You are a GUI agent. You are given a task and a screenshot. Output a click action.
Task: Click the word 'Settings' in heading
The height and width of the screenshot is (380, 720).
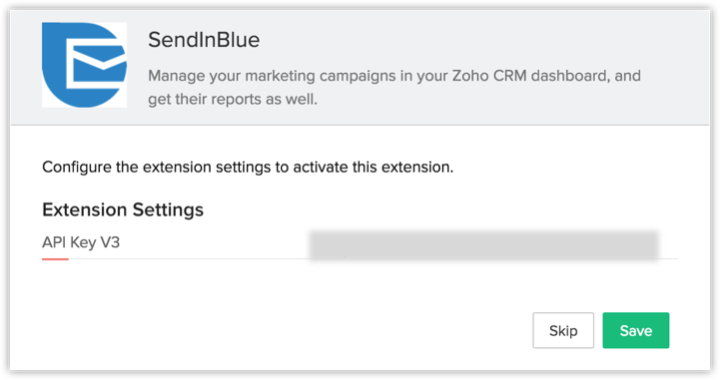(168, 210)
